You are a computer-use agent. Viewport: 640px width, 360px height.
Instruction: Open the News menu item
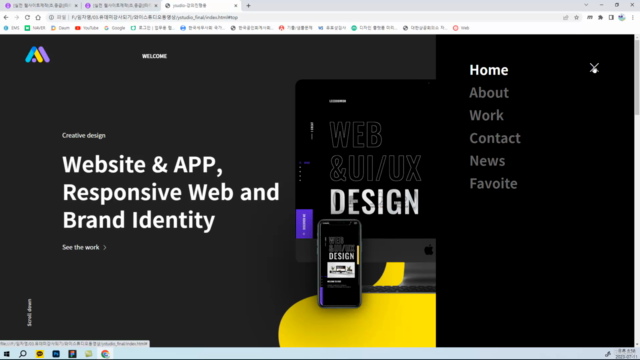click(487, 161)
